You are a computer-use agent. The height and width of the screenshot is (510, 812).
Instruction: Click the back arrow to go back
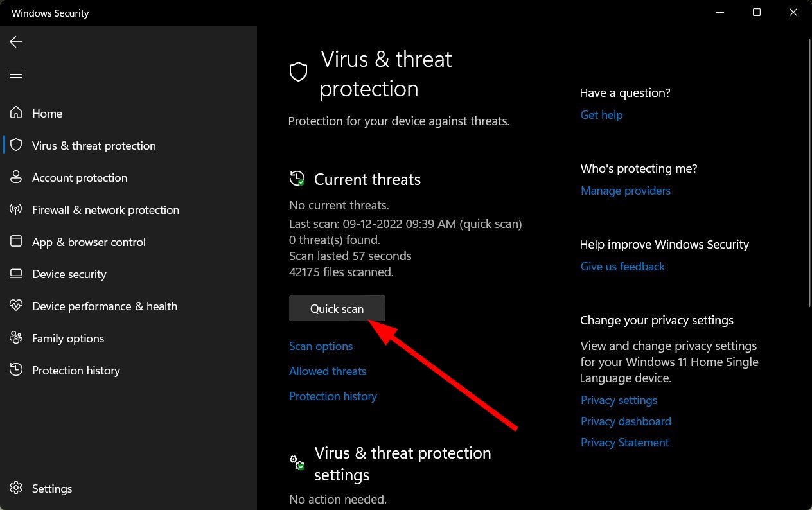click(x=15, y=41)
